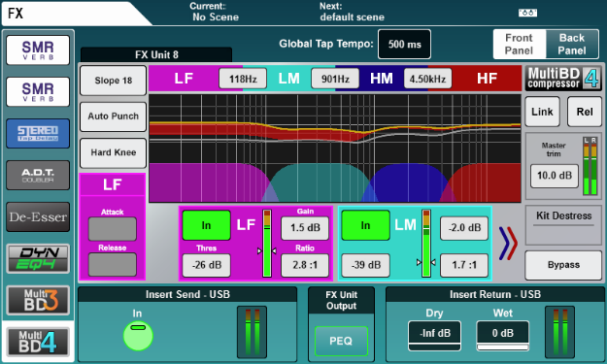Open the Stereo Tap Delay unit
This screenshot has width=607, height=364.
click(38, 133)
